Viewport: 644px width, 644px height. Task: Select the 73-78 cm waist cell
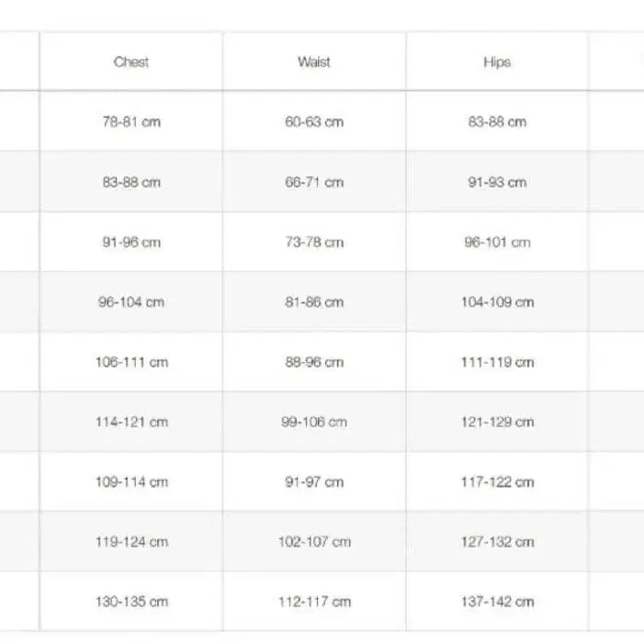[314, 243]
